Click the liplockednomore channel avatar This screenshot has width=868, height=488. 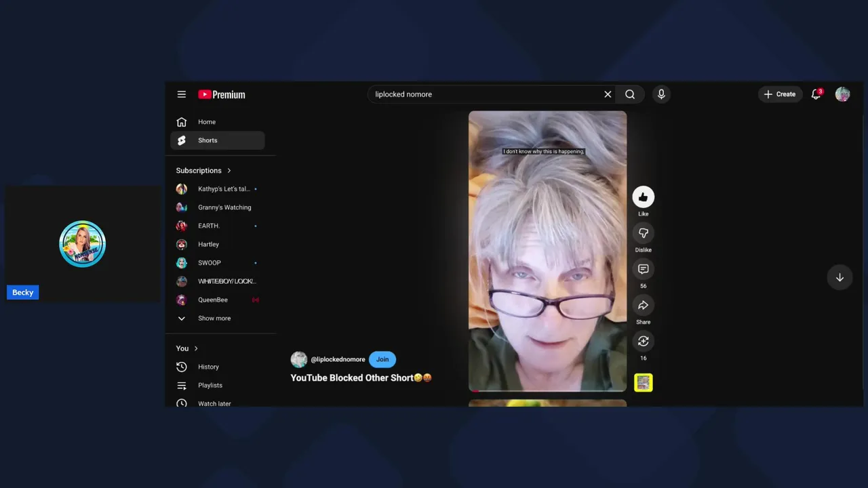(x=299, y=359)
